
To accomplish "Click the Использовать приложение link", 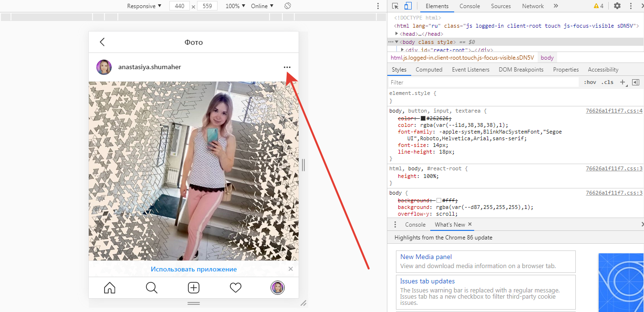I will tap(194, 269).
